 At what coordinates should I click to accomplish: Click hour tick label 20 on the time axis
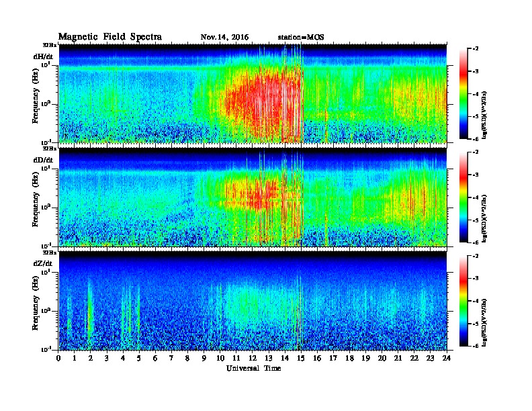tap(382, 359)
